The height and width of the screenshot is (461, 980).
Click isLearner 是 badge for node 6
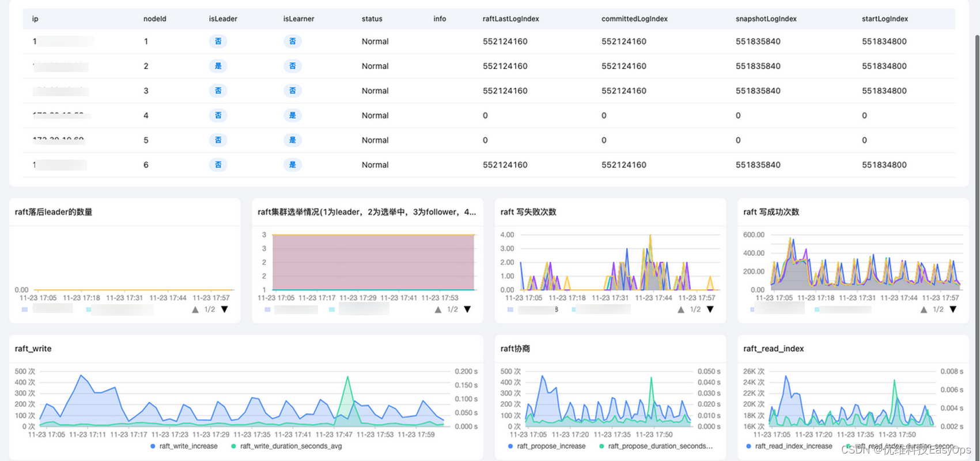point(293,165)
